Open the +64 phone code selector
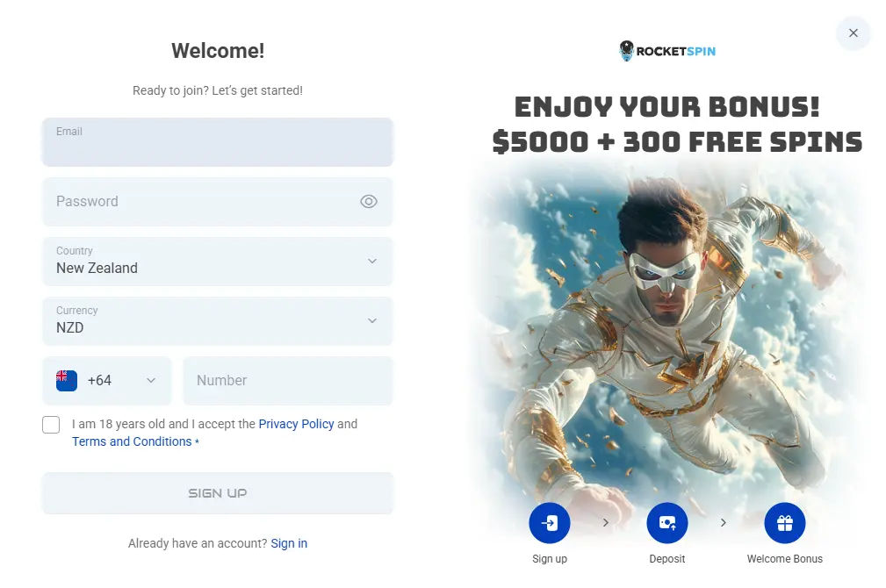886x588 pixels. click(107, 381)
